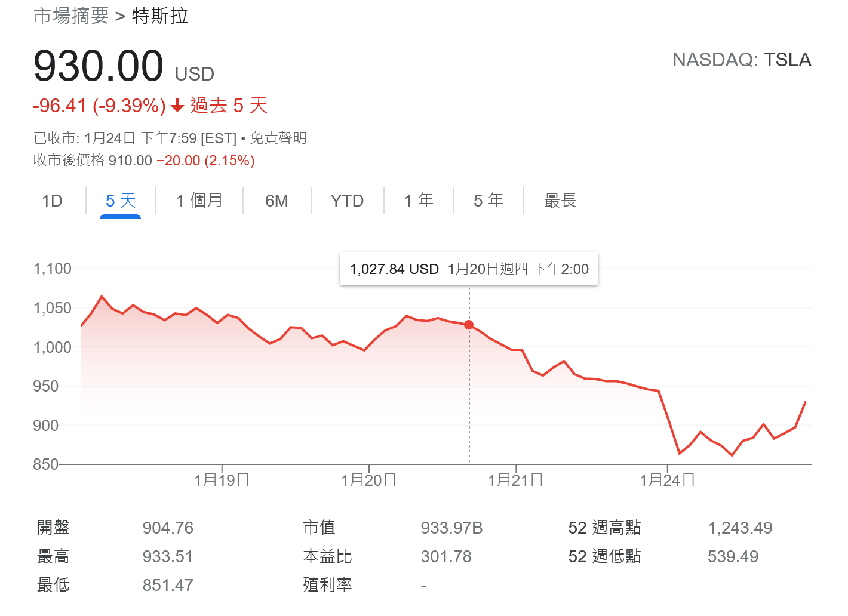Select the 5 天 range tab
This screenshot has height=616, width=848.
(121, 201)
